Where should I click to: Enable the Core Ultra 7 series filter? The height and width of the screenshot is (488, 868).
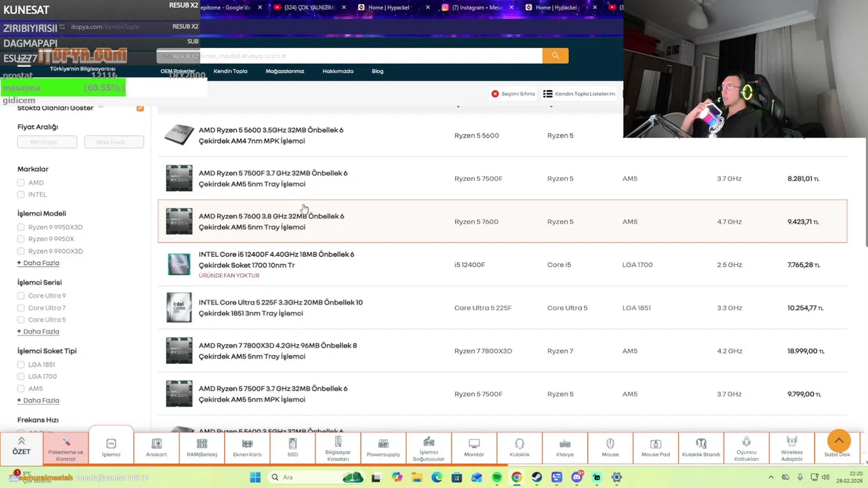21,308
